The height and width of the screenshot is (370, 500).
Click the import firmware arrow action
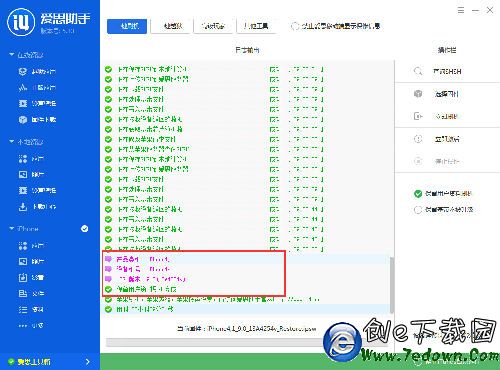pos(437,116)
